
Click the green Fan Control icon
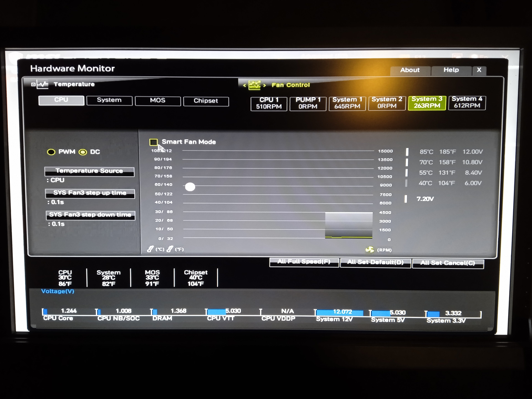(255, 85)
